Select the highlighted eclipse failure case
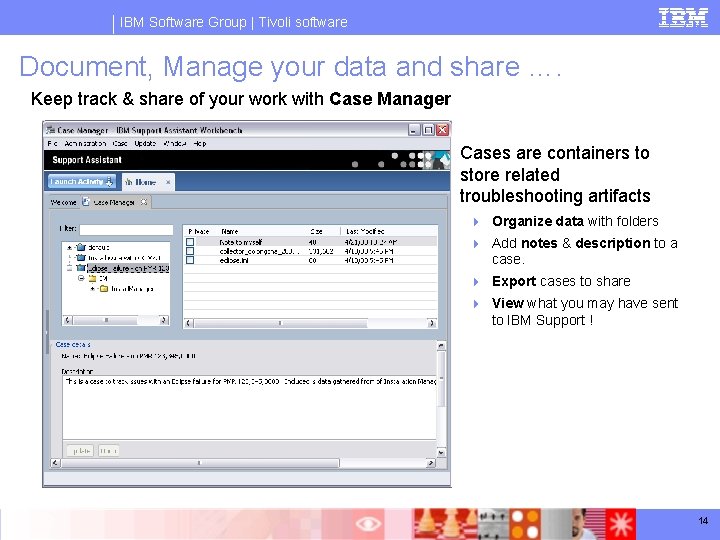The width and height of the screenshot is (720, 540). [x=128, y=268]
